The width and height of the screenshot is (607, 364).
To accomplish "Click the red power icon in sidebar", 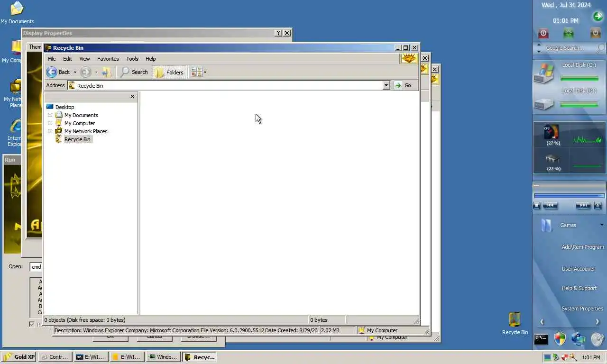I will coord(543,33).
